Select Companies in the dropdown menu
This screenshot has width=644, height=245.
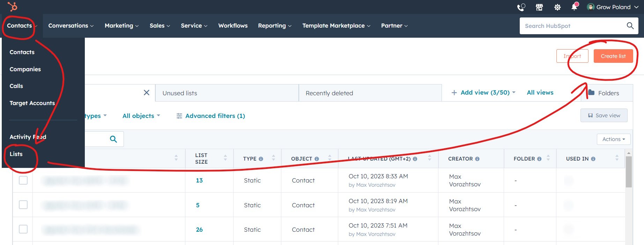pos(25,69)
